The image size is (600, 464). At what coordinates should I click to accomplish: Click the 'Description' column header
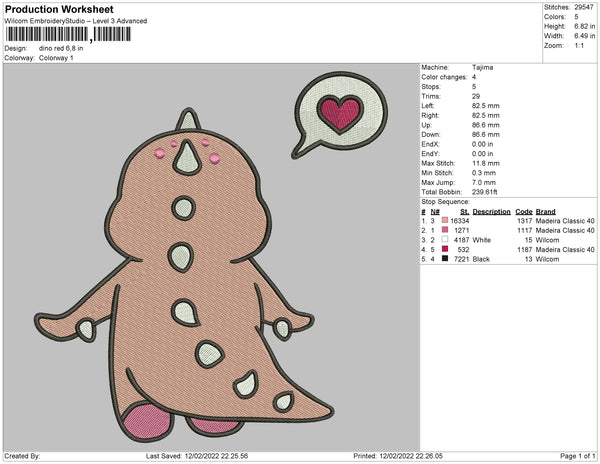(x=491, y=212)
